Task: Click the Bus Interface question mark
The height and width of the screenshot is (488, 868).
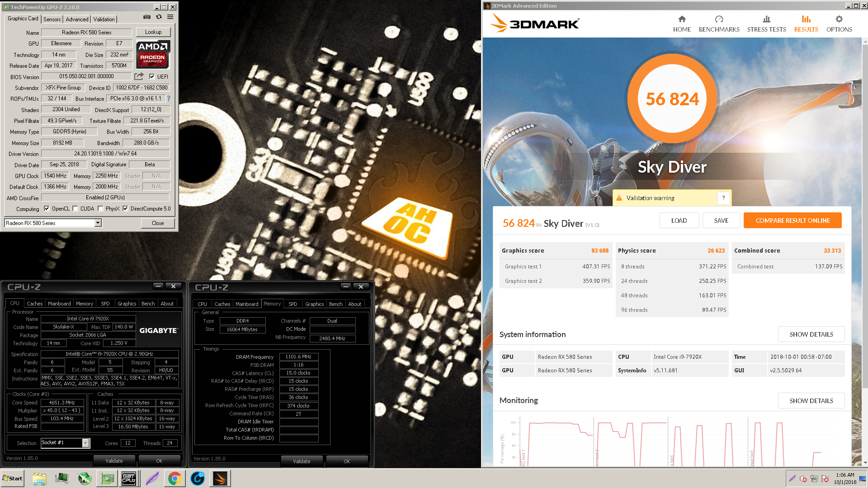Action: (169, 99)
